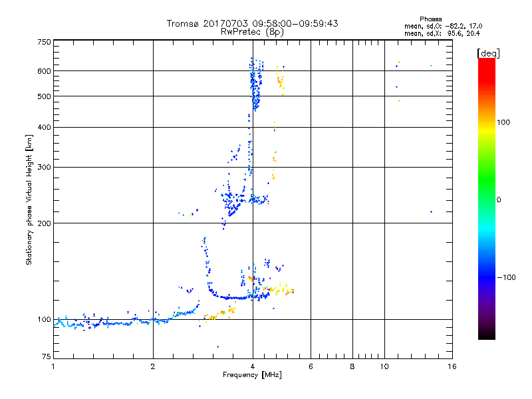Viewport: 532px width, 399px height.
Task: Click the '400' height axis tick label
Action: coord(44,127)
